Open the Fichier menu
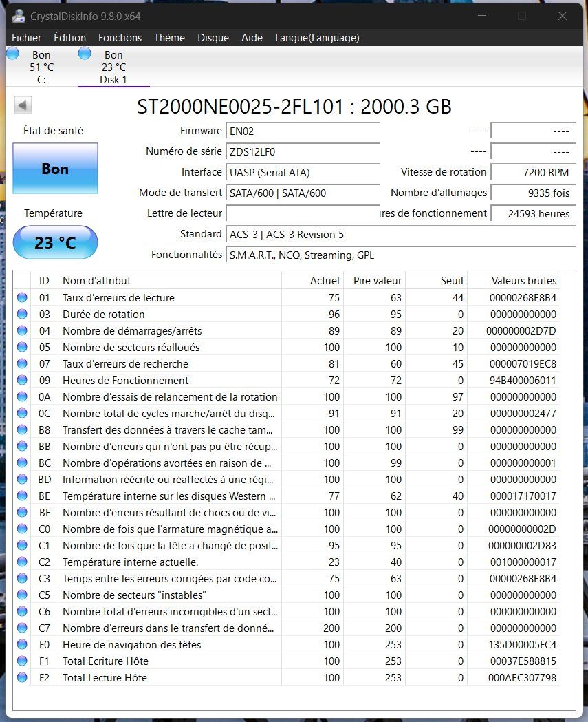This screenshot has height=722, width=588. [26, 38]
